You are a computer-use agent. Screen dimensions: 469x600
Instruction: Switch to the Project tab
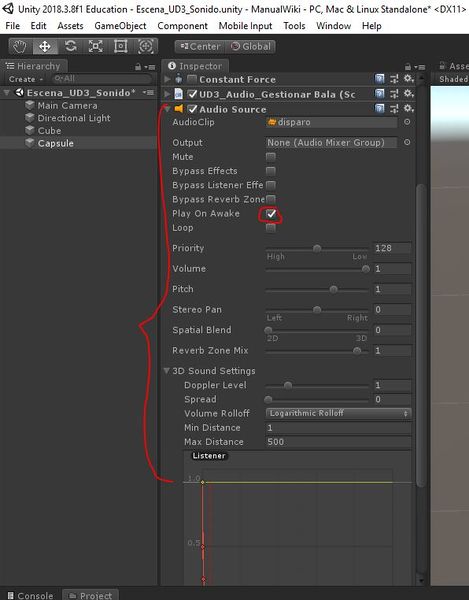click(x=91, y=595)
